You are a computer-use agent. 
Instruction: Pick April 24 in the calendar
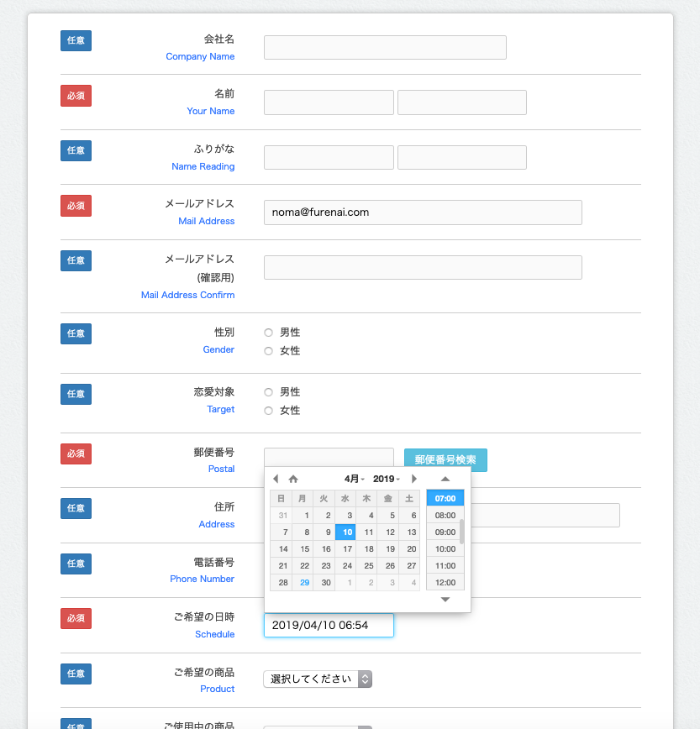[x=345, y=566]
